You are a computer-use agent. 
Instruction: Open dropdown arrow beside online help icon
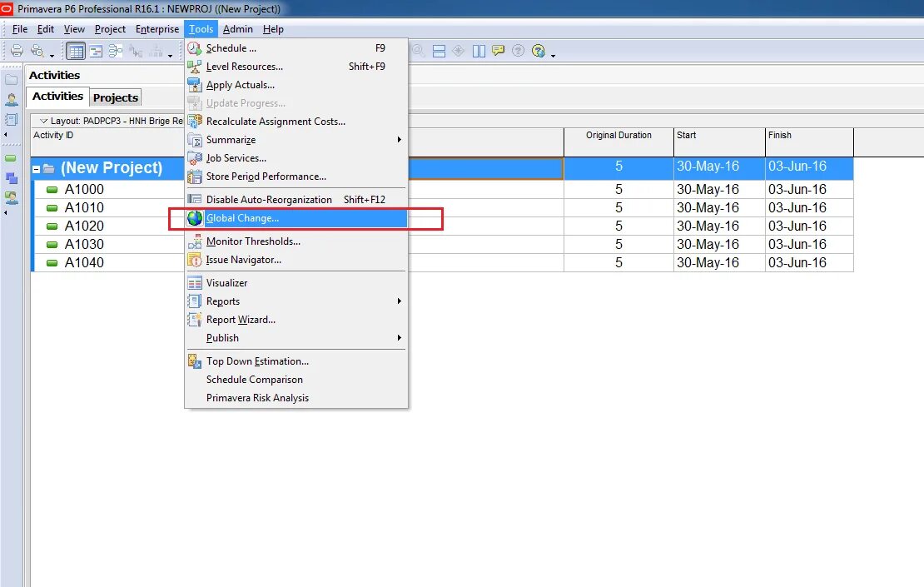pyautogui.click(x=553, y=56)
